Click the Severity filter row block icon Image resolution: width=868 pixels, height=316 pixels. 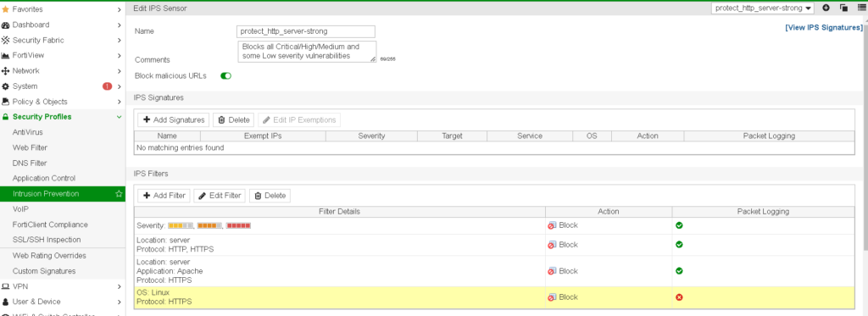pos(552,226)
